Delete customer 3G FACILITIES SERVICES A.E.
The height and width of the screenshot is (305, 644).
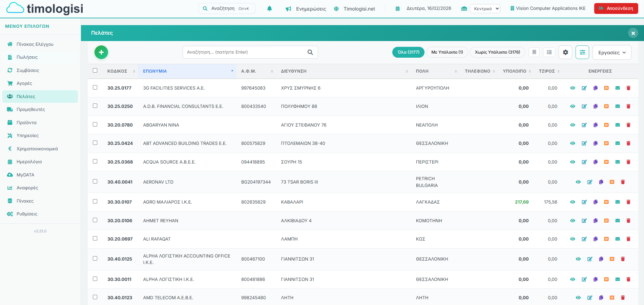tap(628, 88)
